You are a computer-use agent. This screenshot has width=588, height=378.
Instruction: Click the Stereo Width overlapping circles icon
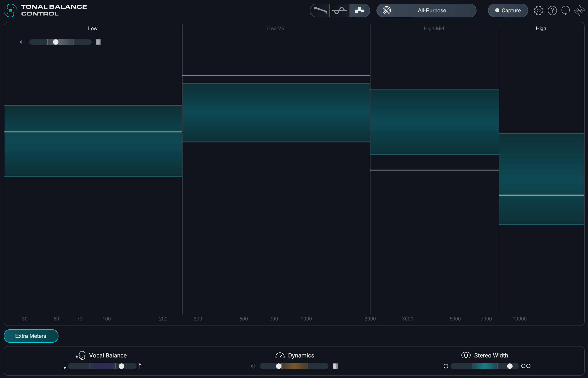tap(466, 355)
